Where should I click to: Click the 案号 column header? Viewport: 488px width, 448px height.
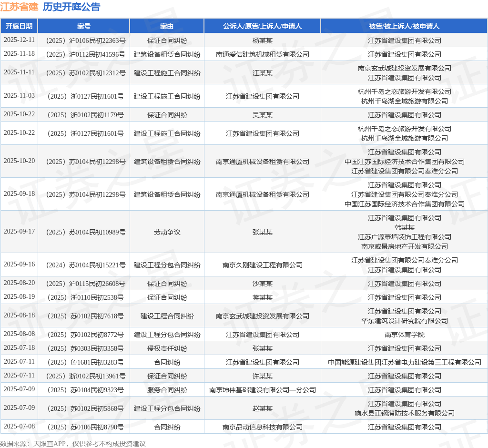pyautogui.click(x=84, y=26)
